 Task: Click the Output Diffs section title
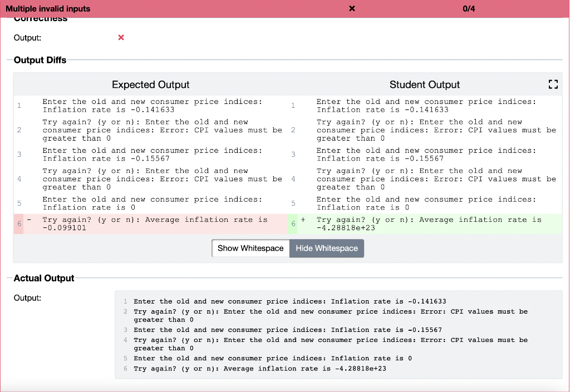(x=40, y=60)
